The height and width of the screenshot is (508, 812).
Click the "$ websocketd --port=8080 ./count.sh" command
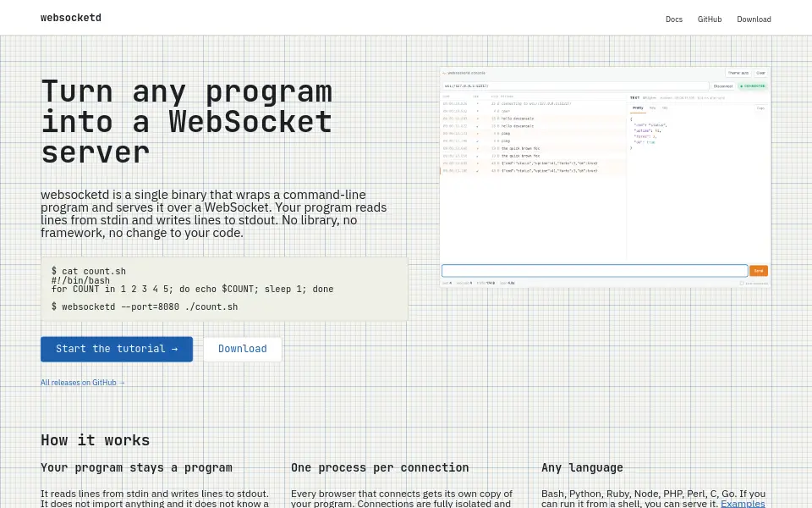145,306
